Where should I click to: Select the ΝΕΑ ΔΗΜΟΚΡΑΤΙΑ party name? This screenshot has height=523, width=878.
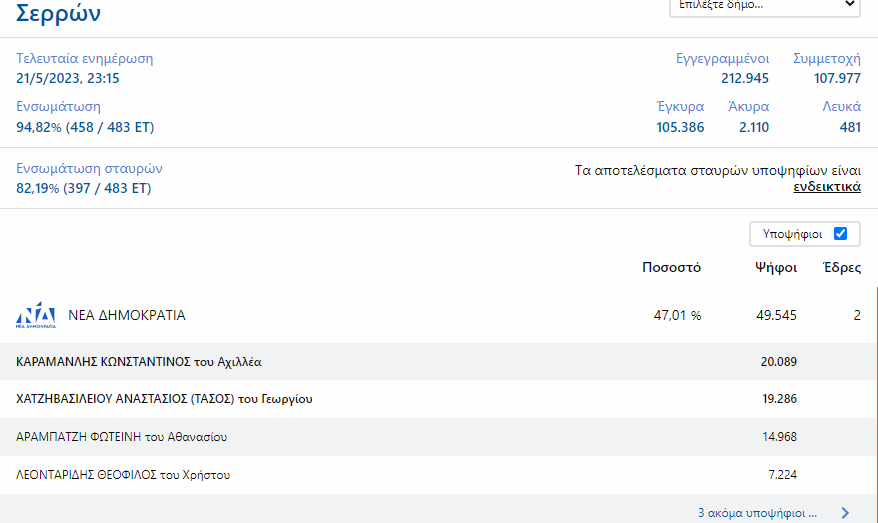(127, 315)
